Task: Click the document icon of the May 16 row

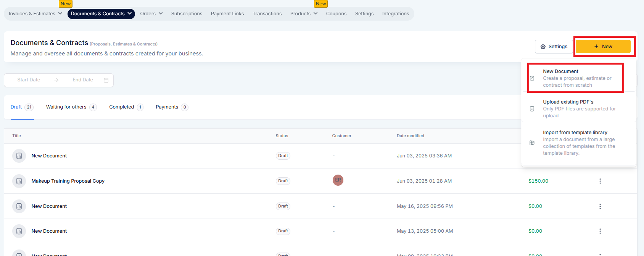Action: [x=19, y=206]
